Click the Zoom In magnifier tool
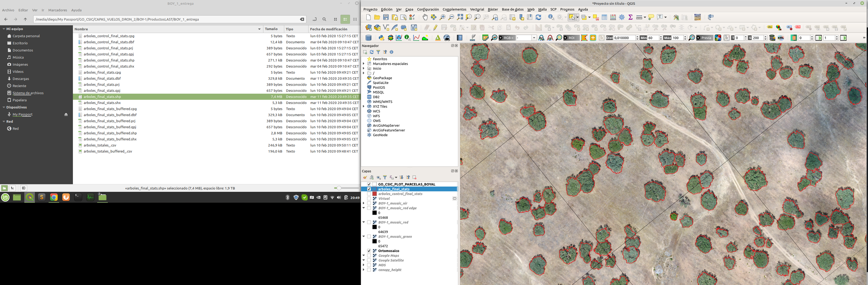This screenshot has height=285, width=868. coord(442,17)
